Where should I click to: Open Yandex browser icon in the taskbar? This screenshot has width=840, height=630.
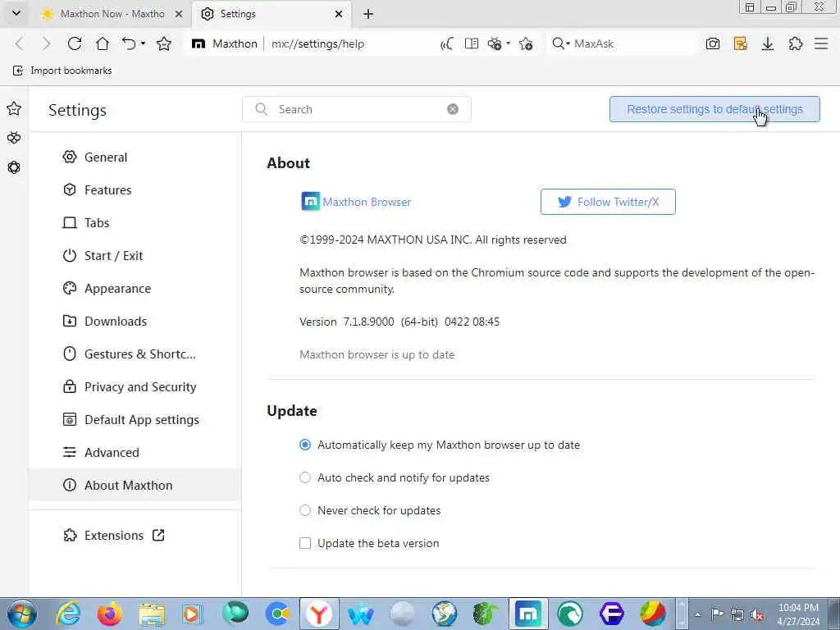point(319,614)
